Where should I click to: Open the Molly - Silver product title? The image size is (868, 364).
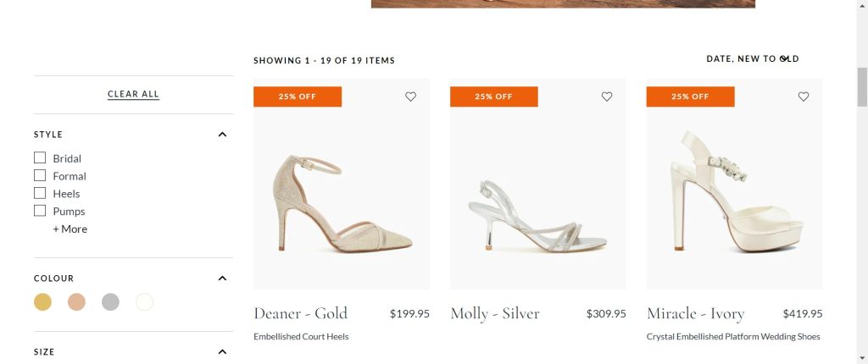point(495,314)
